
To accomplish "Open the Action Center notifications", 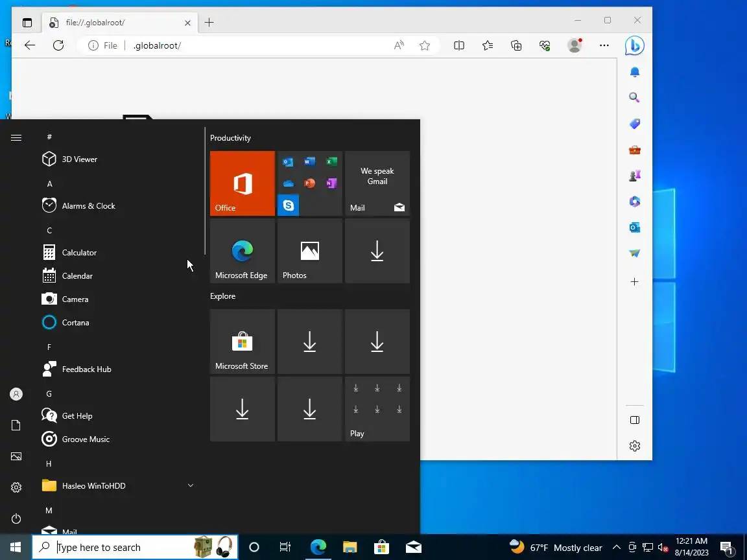I will pyautogui.click(x=726, y=548).
